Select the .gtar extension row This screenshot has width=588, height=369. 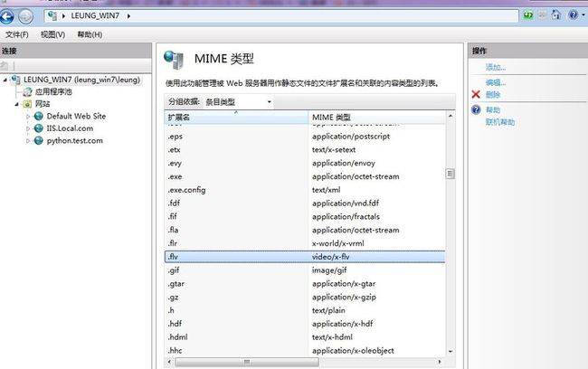click(x=305, y=284)
